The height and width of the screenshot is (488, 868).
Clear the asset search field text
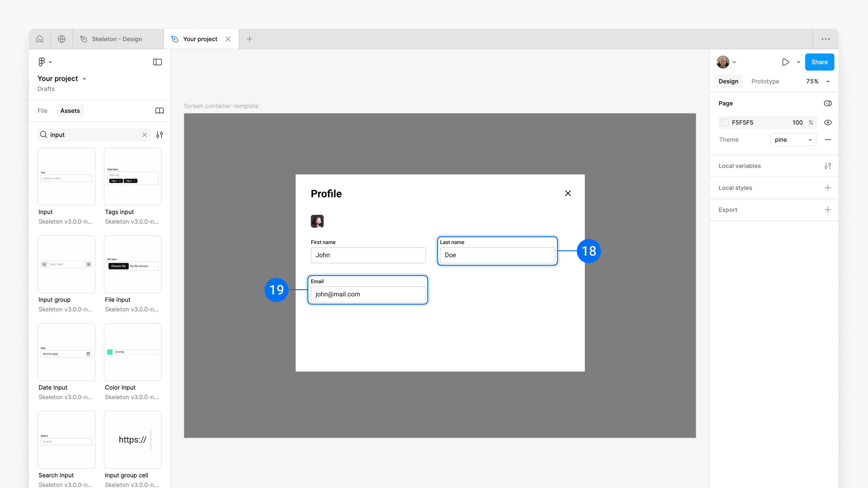click(x=145, y=135)
